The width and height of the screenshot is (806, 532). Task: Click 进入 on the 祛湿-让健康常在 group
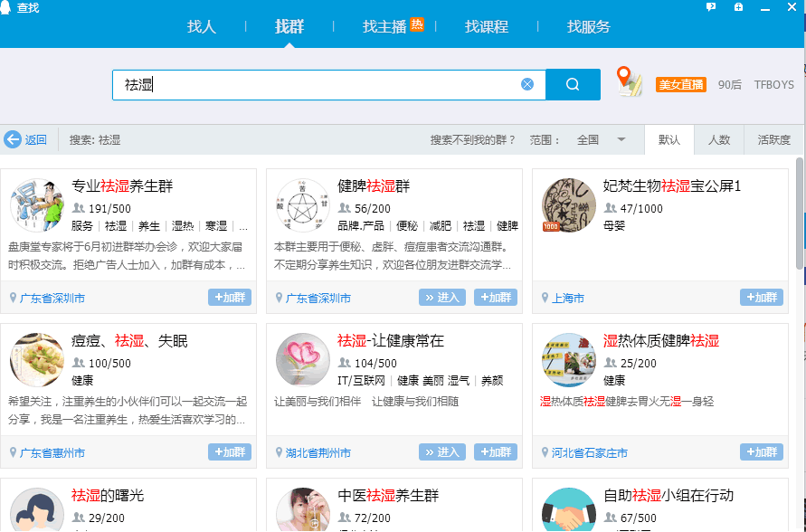[441, 451]
